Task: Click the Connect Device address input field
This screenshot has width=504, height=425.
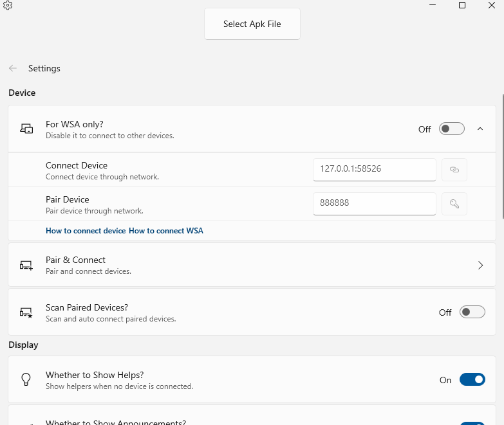Action: [x=374, y=170]
